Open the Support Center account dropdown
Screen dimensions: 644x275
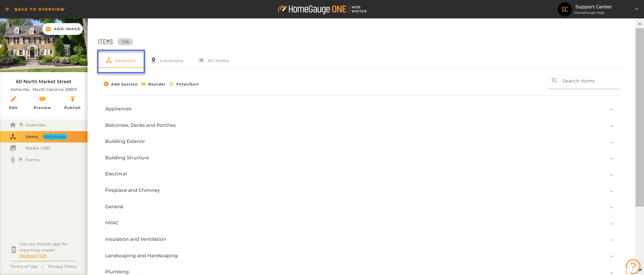point(636,9)
